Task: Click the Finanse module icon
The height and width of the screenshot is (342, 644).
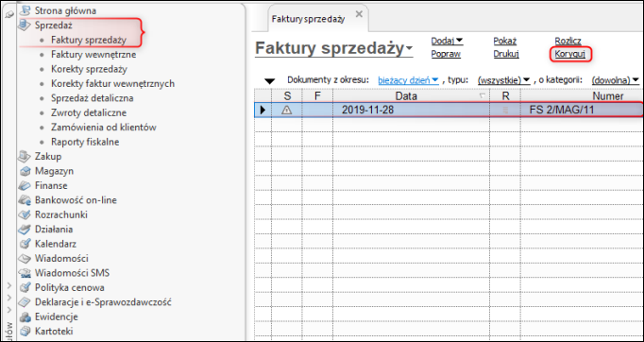Action: coord(25,185)
